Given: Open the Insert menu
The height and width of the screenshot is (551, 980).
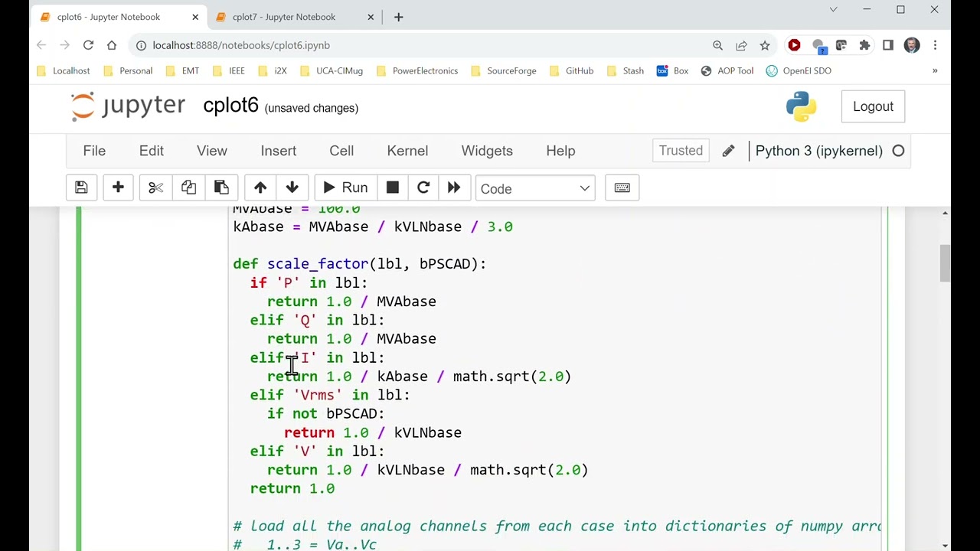Looking at the screenshot, I should [278, 151].
